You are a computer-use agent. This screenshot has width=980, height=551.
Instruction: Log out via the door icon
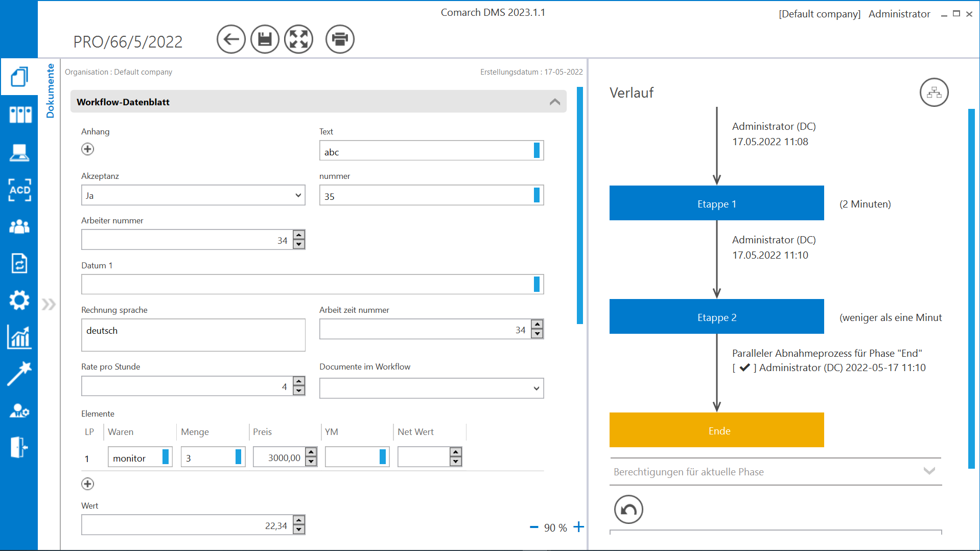point(19,447)
